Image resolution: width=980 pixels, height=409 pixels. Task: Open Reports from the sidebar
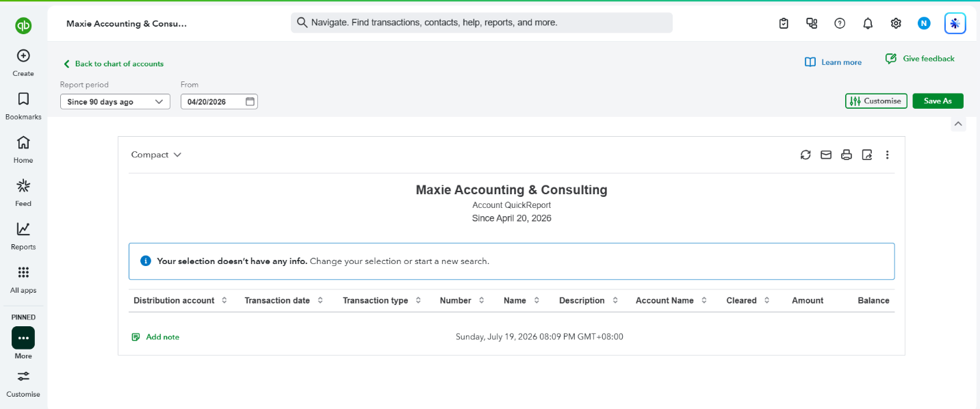23,236
